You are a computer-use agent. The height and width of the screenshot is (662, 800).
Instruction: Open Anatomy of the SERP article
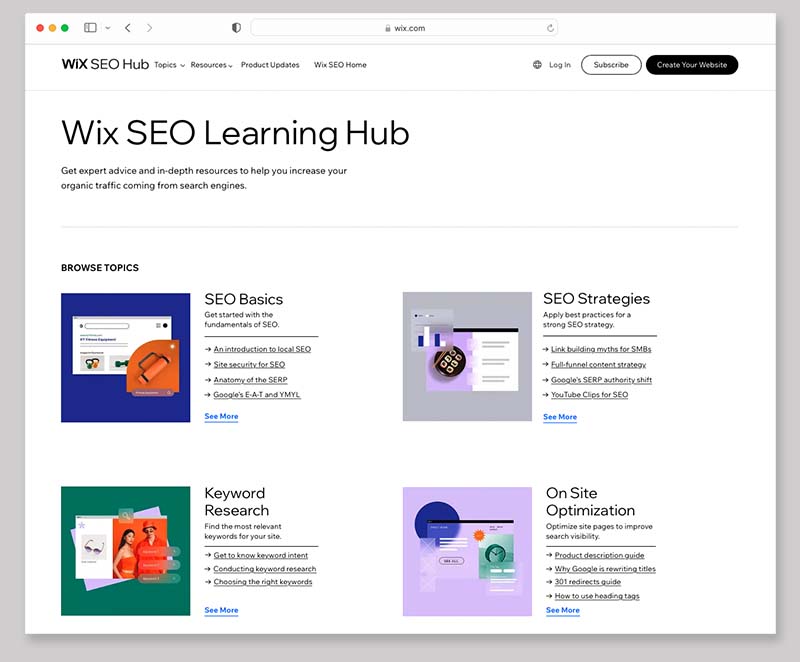(x=251, y=380)
